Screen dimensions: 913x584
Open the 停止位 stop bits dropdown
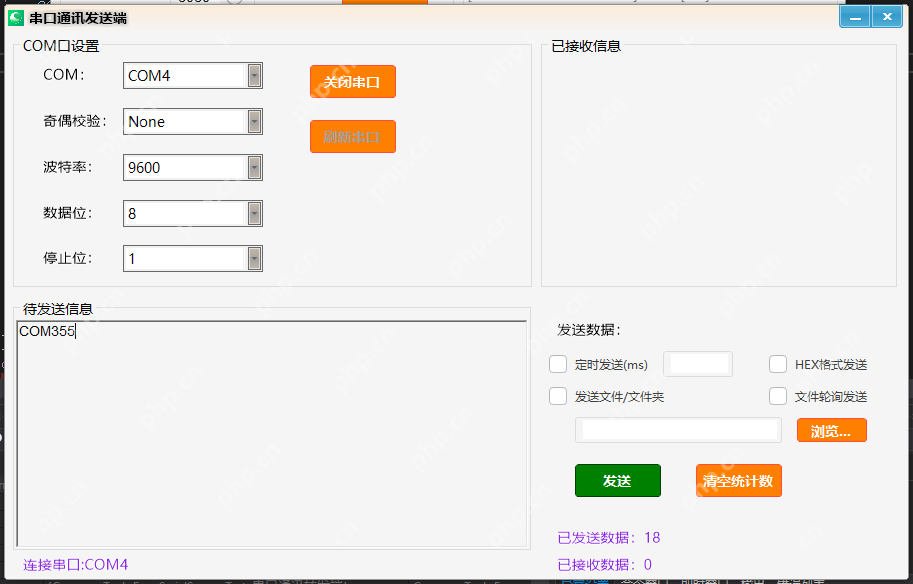tap(255, 257)
